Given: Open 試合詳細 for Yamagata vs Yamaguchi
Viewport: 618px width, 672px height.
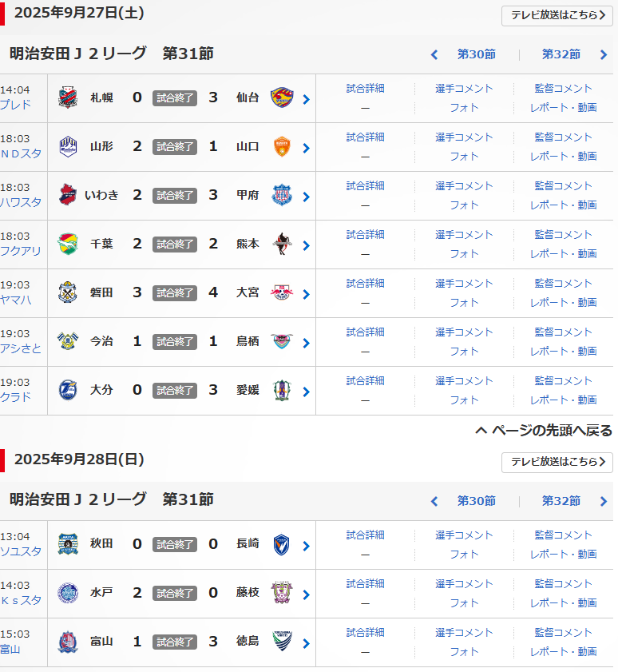Looking at the screenshot, I should pyautogui.click(x=365, y=137).
